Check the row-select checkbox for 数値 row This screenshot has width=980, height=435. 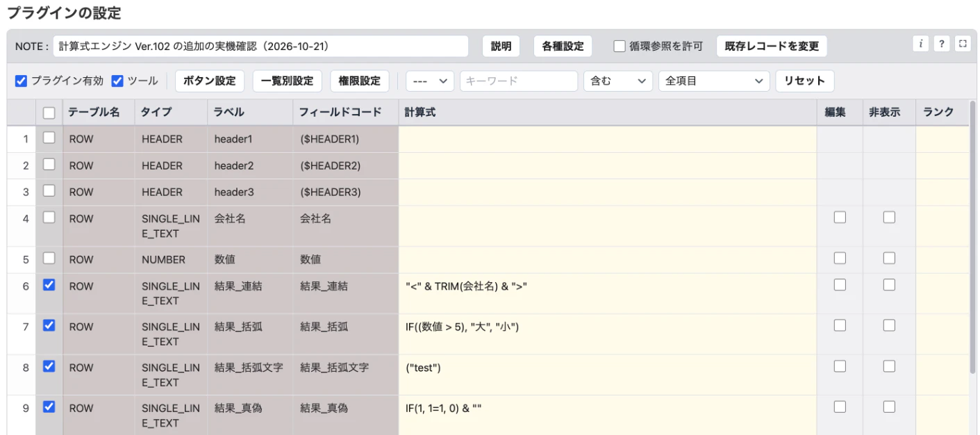(x=49, y=258)
